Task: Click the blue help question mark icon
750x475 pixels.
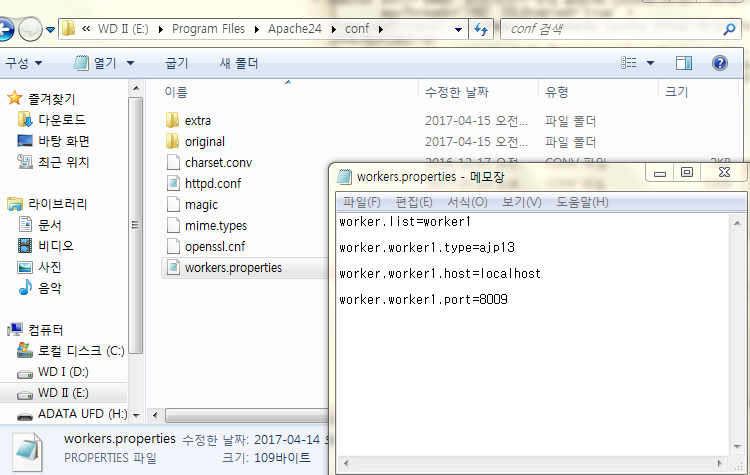Action: click(719, 63)
